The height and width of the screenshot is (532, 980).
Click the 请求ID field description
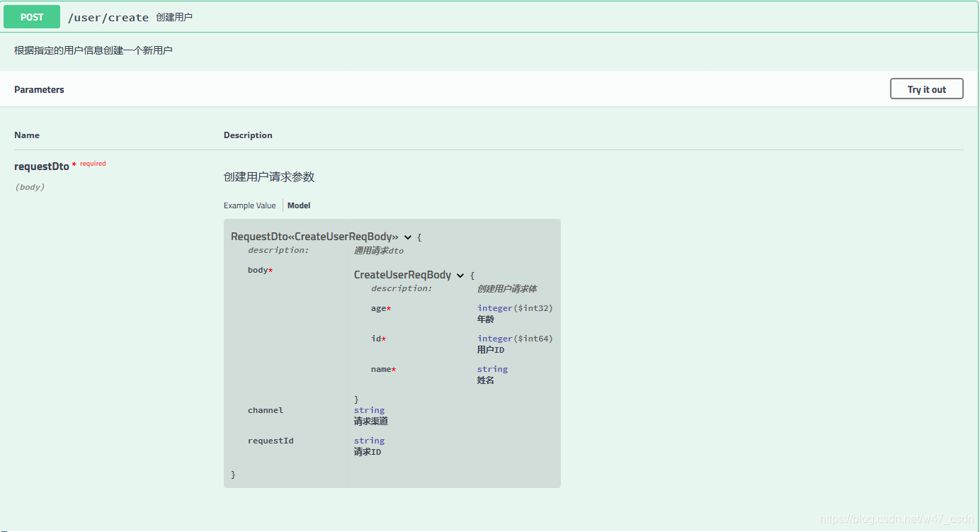coord(367,452)
